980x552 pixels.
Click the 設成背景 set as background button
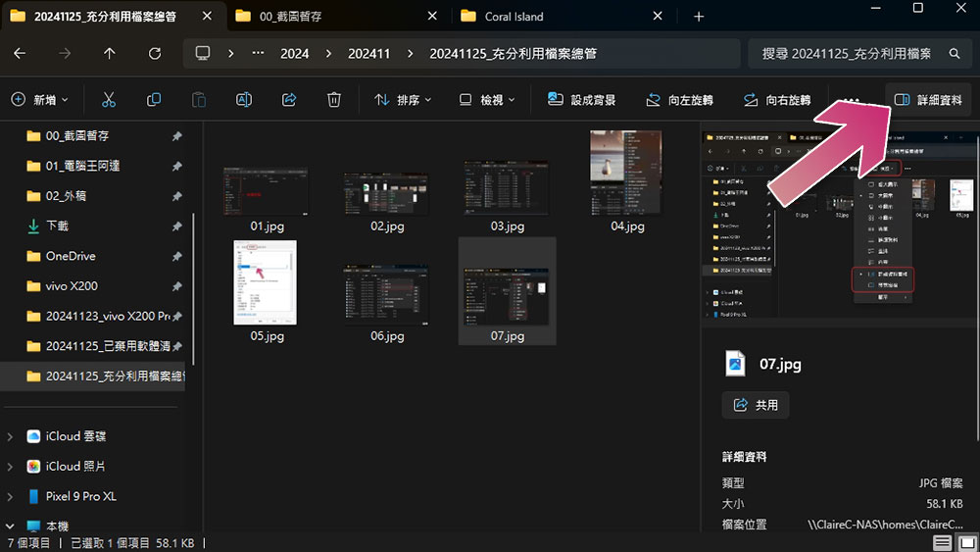(581, 100)
